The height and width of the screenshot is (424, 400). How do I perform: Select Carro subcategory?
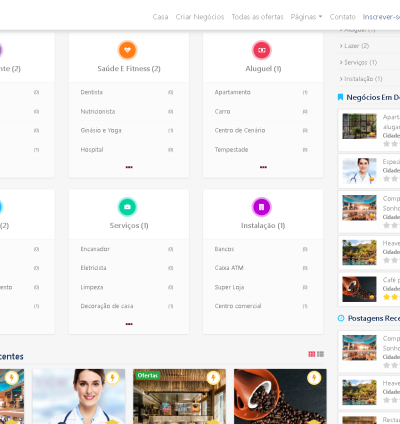point(222,111)
